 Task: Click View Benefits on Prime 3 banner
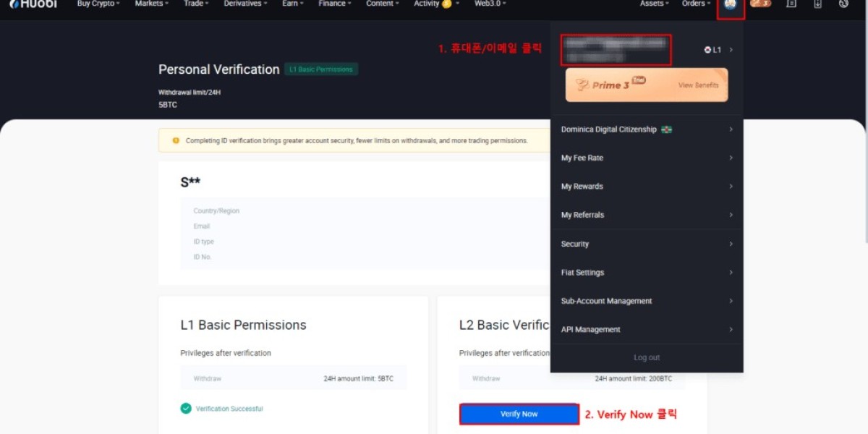pos(699,85)
